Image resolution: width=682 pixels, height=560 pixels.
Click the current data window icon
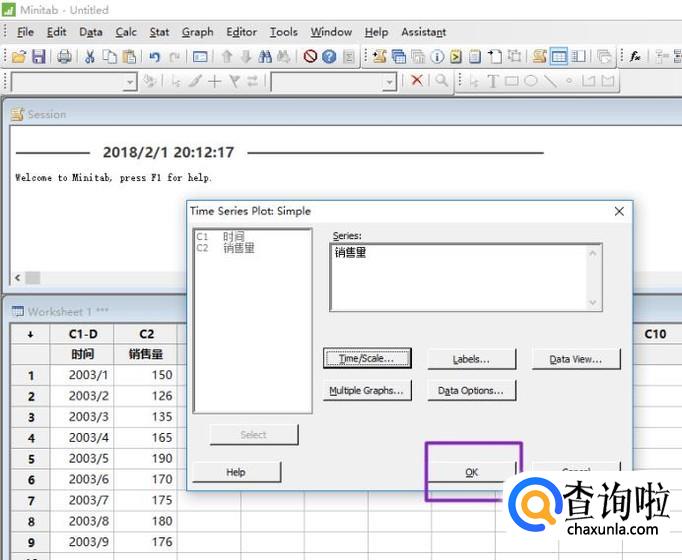point(558,57)
